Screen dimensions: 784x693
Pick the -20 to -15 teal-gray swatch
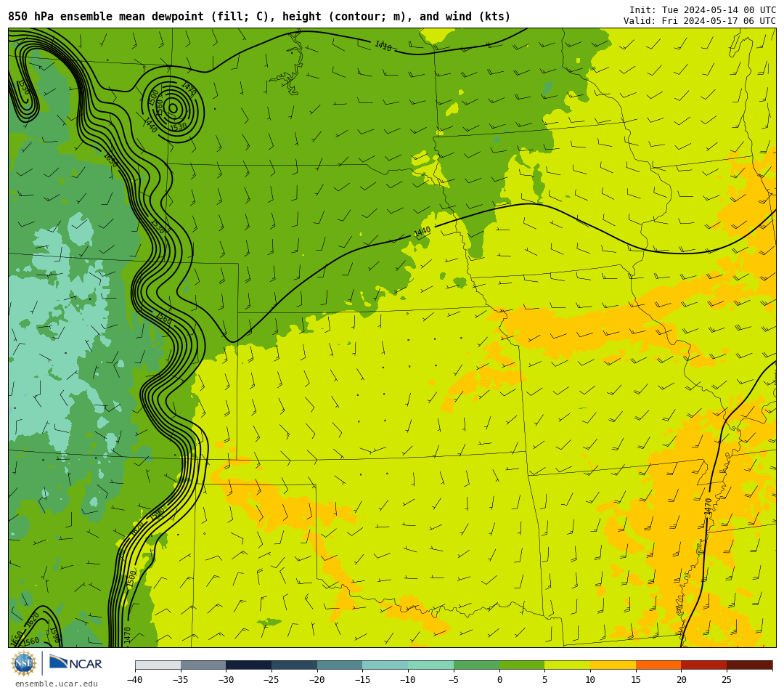click(340, 665)
